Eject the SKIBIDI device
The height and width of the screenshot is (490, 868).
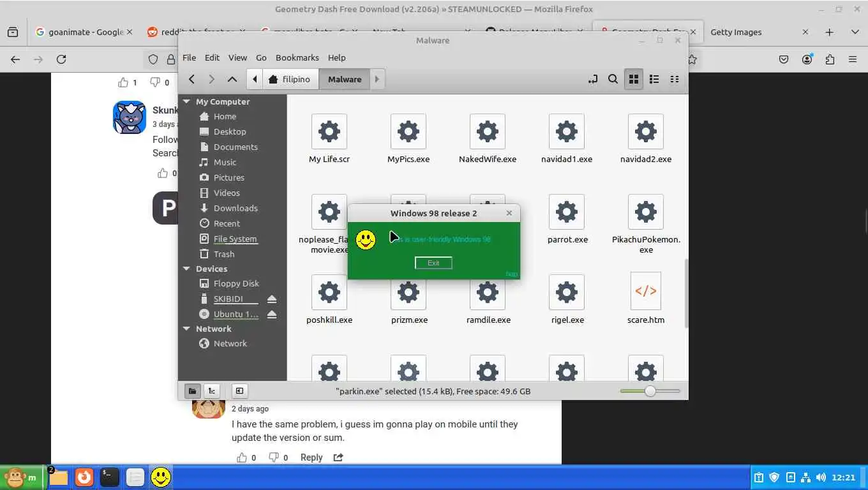pos(272,299)
